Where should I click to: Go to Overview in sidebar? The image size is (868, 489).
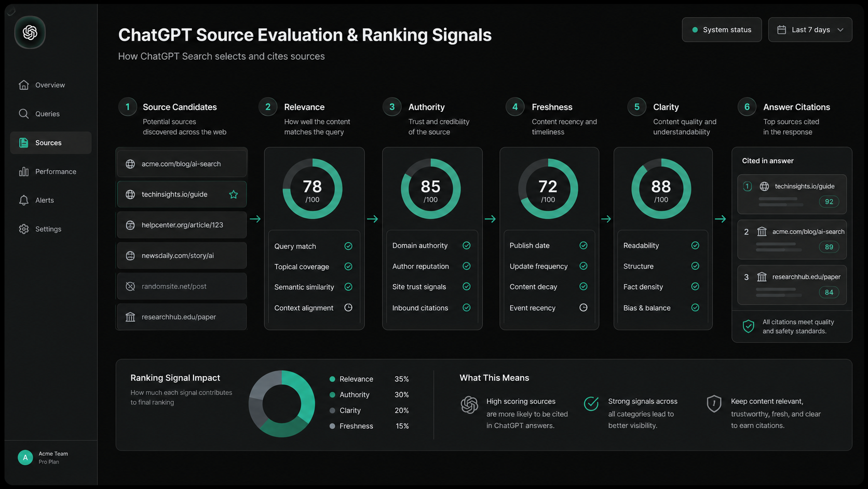tap(50, 85)
